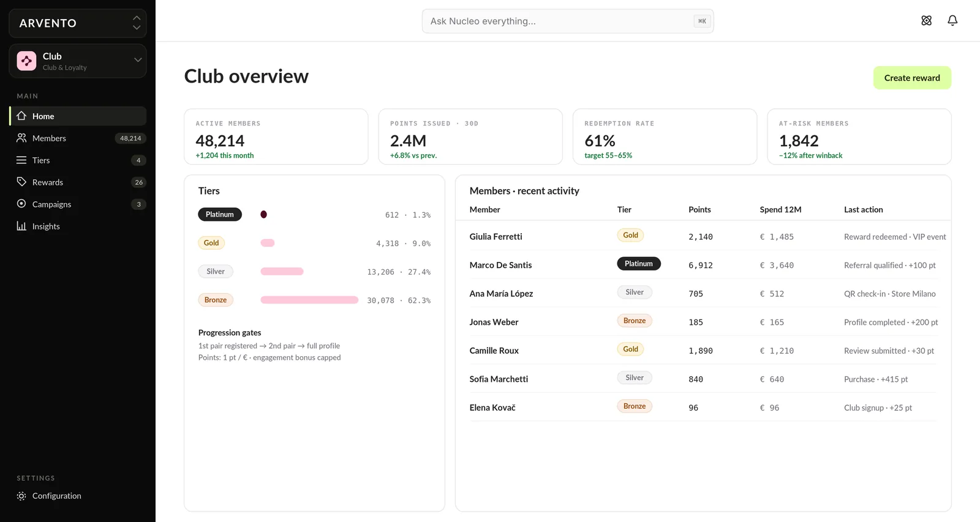Click 'QR check-in · Store Milano' action
The width and height of the screenshot is (980, 522).
890,294
